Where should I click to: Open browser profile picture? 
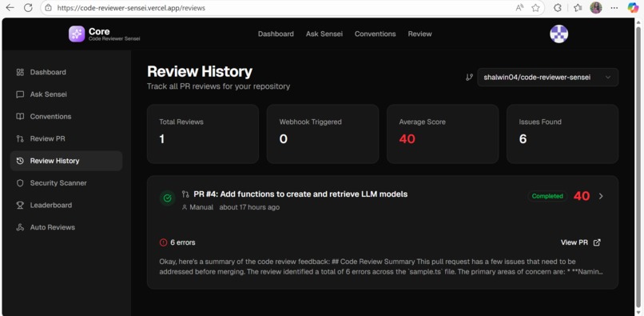coord(596,7)
